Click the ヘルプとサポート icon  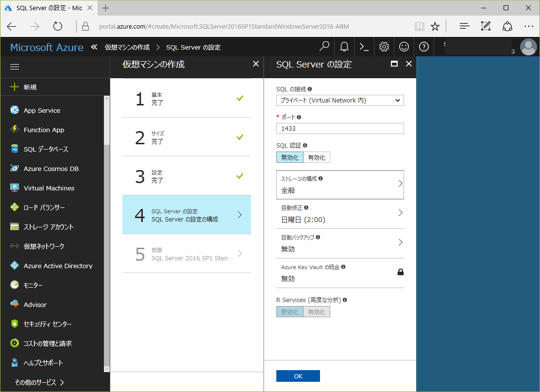point(15,362)
